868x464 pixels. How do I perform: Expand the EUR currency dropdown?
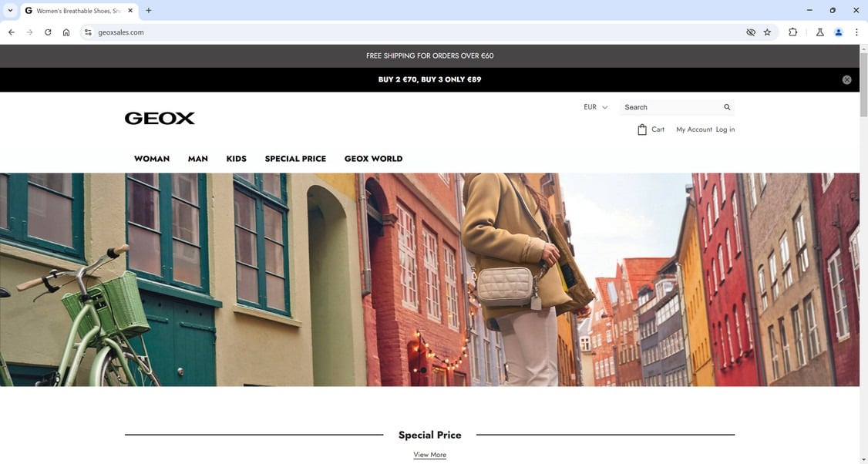tap(596, 107)
